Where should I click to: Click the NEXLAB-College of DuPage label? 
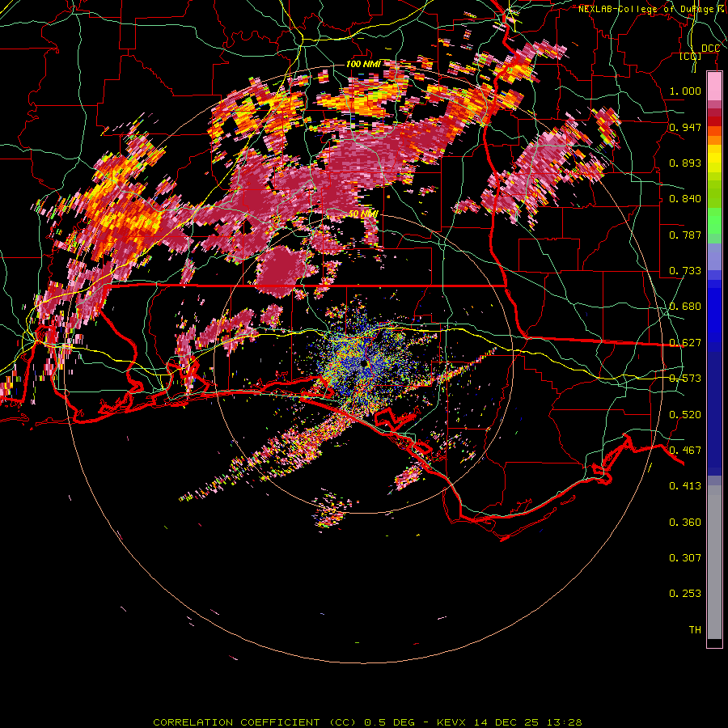[x=651, y=9]
